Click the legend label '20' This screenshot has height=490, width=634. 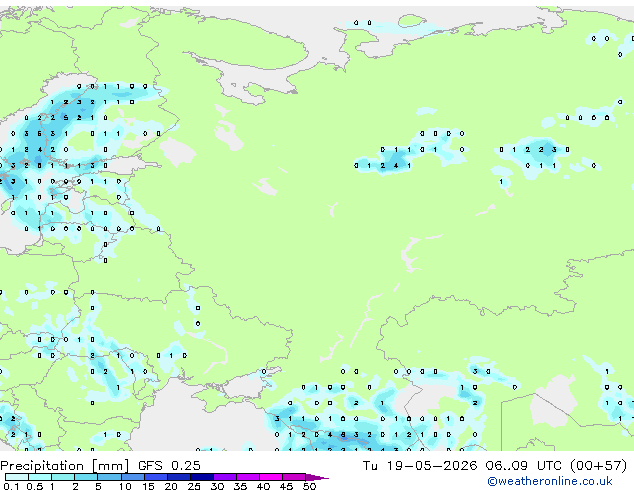point(171,486)
